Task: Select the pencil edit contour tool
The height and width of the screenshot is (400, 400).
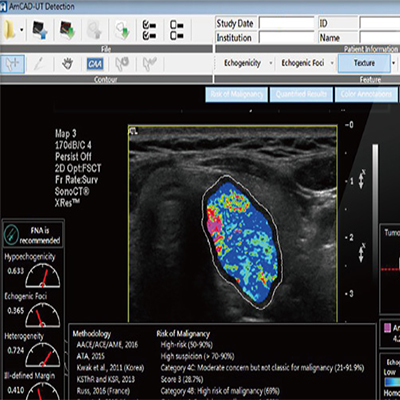Action: point(40,64)
